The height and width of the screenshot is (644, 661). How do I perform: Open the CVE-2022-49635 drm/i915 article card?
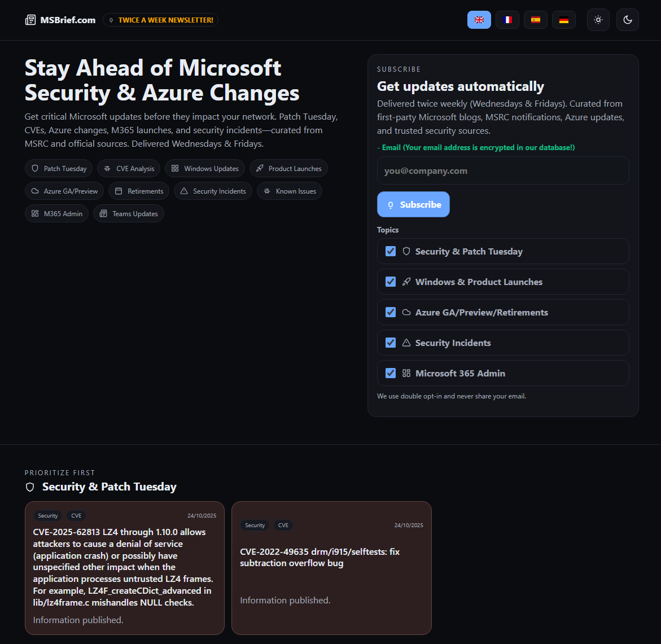pyautogui.click(x=331, y=567)
